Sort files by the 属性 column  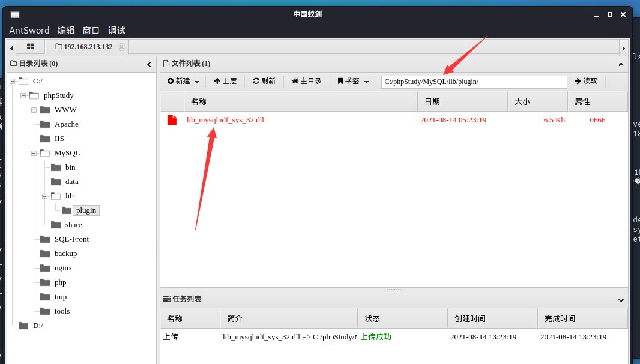[x=597, y=101]
